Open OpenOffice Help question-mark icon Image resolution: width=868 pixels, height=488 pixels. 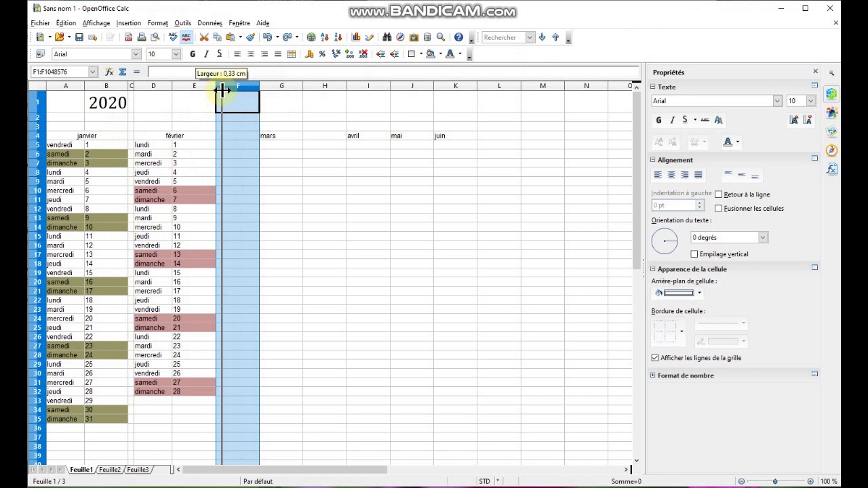coord(458,37)
